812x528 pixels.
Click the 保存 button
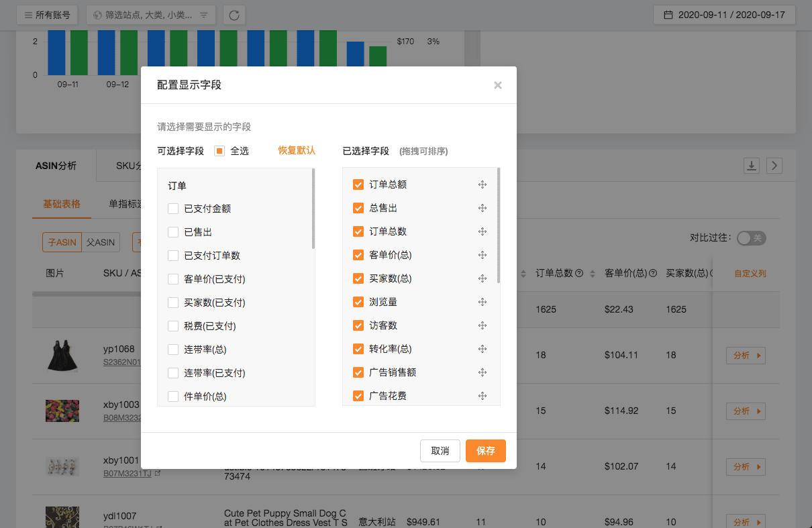click(x=486, y=451)
